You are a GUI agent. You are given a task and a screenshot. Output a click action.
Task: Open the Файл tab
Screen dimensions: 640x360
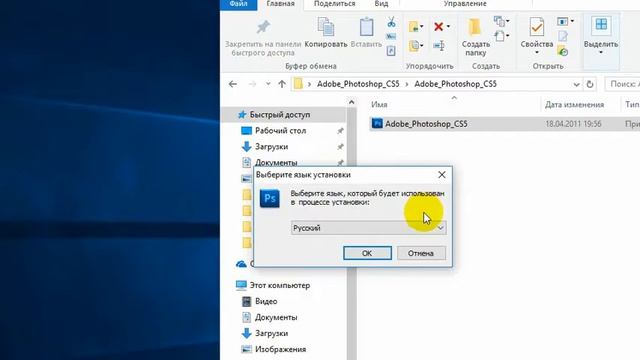tap(239, 4)
